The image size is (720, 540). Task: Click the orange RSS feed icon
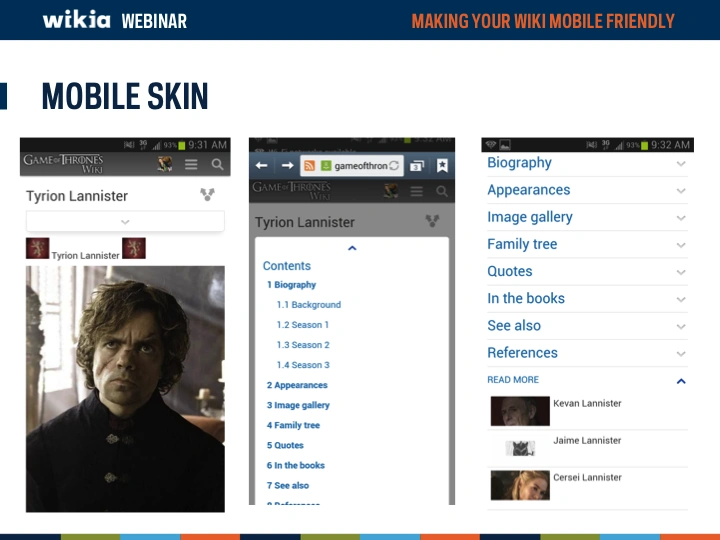coord(310,165)
